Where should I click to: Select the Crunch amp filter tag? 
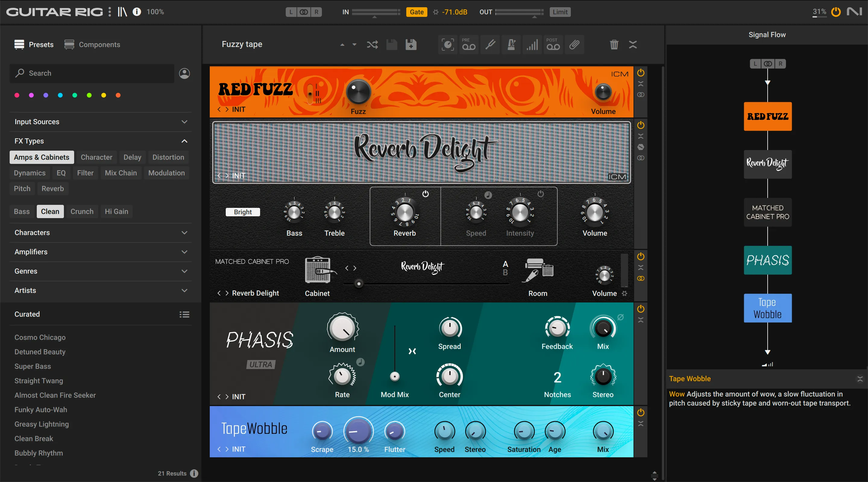click(x=82, y=211)
